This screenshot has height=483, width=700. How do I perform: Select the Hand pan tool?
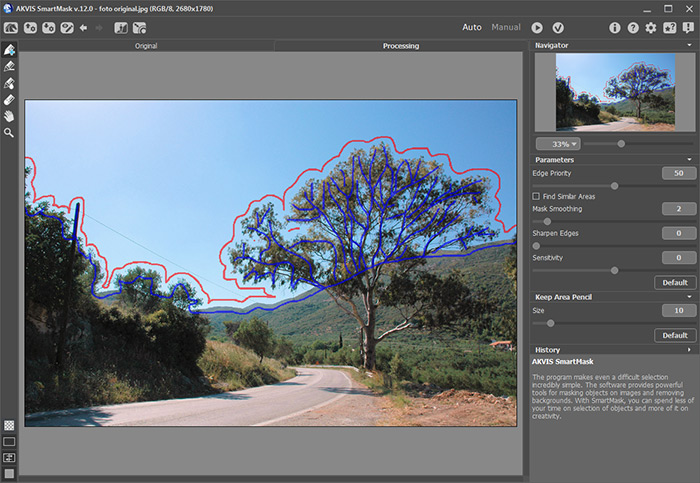[x=9, y=117]
